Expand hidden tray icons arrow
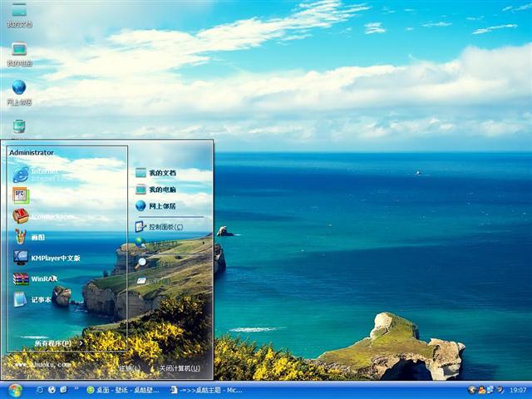This screenshot has width=532, height=399. [x=471, y=390]
